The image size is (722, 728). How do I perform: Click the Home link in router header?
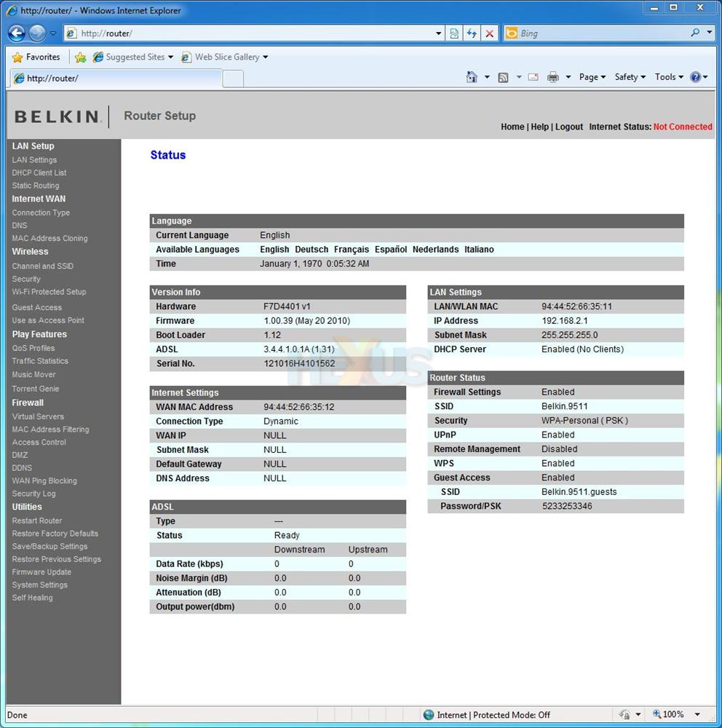coord(512,127)
